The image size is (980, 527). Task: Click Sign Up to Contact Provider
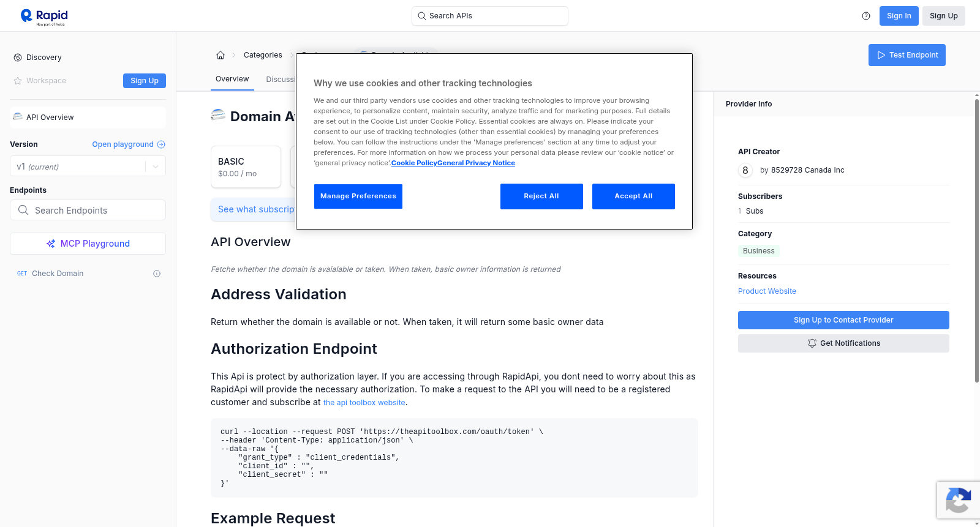(843, 320)
